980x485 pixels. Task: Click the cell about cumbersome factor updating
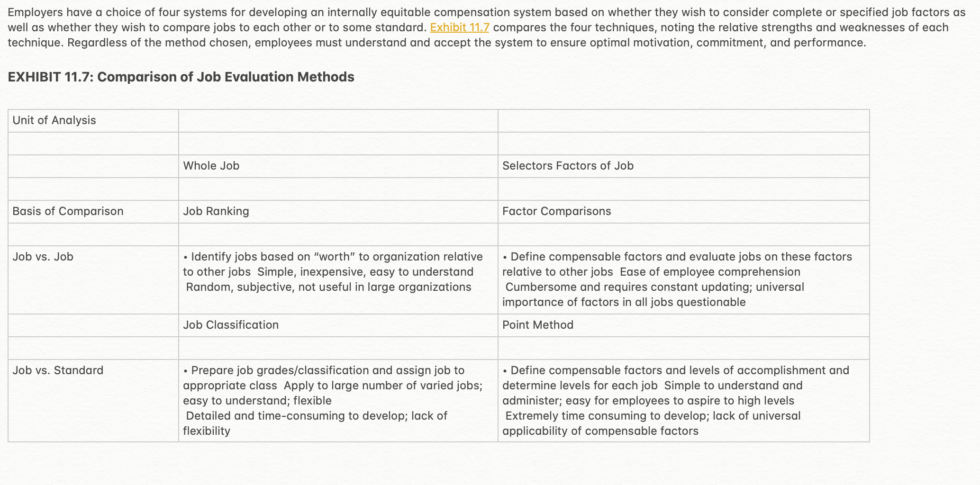tap(684, 280)
